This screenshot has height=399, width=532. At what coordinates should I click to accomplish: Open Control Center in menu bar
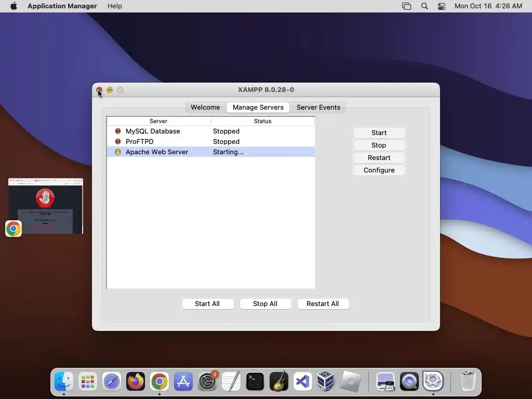[442, 6]
